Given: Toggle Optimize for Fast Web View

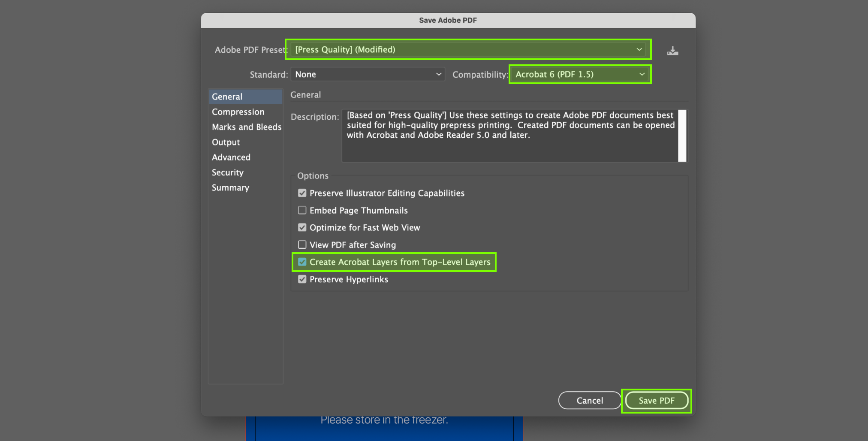Looking at the screenshot, I should coord(302,227).
